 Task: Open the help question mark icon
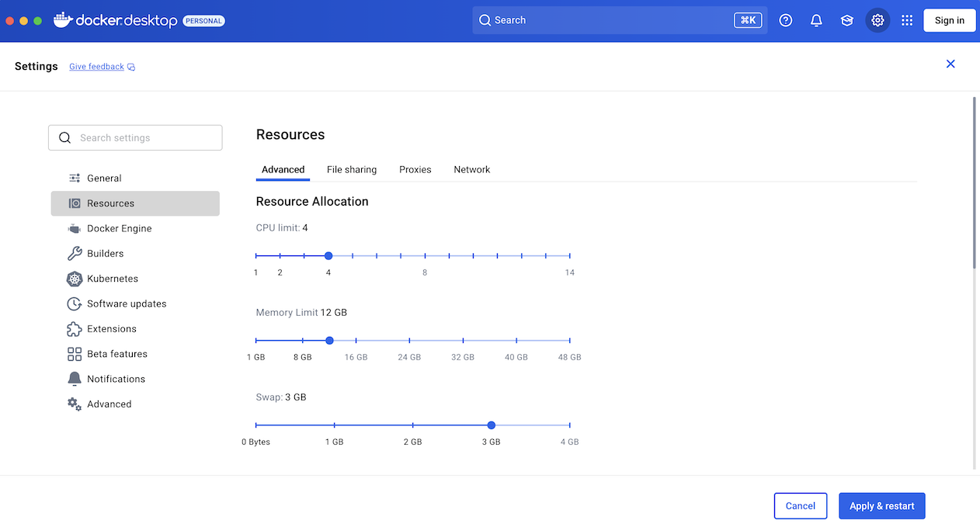click(x=786, y=21)
